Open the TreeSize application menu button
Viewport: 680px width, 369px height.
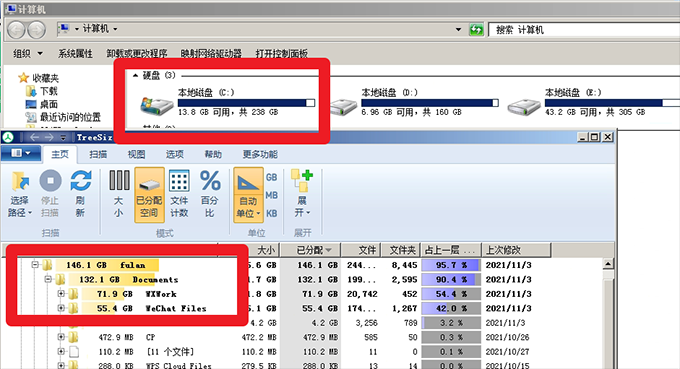[x=20, y=153]
